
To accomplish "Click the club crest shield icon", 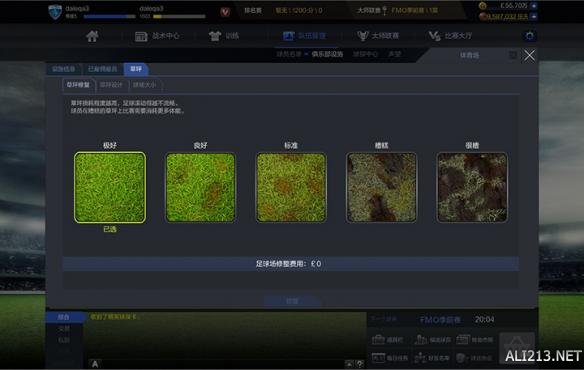I will [x=55, y=12].
